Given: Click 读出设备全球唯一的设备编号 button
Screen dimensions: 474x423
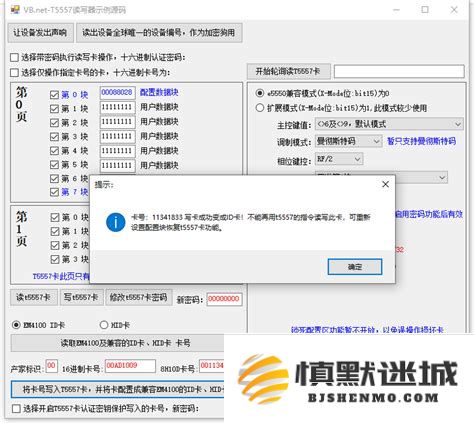Looking at the screenshot, I should (159, 33).
